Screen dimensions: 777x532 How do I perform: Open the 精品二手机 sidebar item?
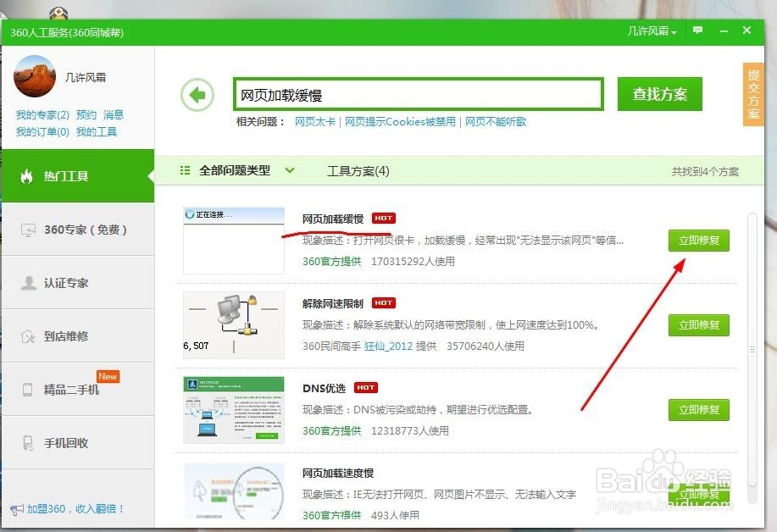click(78, 390)
